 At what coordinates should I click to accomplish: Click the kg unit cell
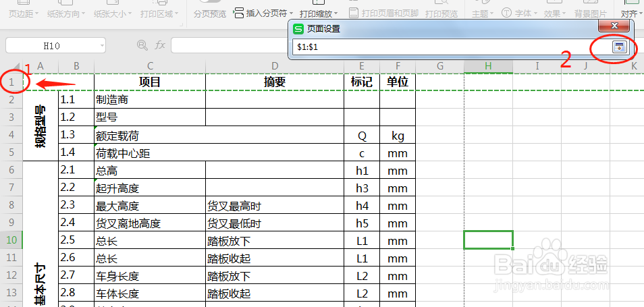(398, 135)
